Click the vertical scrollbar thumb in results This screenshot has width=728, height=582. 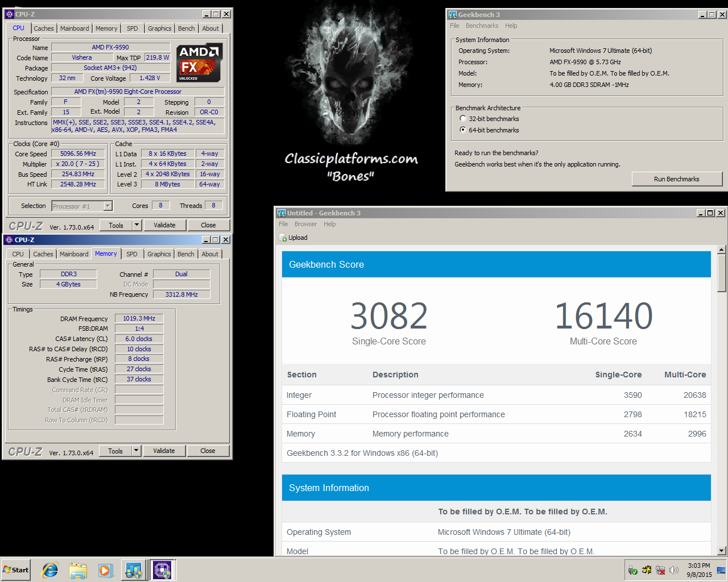tap(722, 273)
